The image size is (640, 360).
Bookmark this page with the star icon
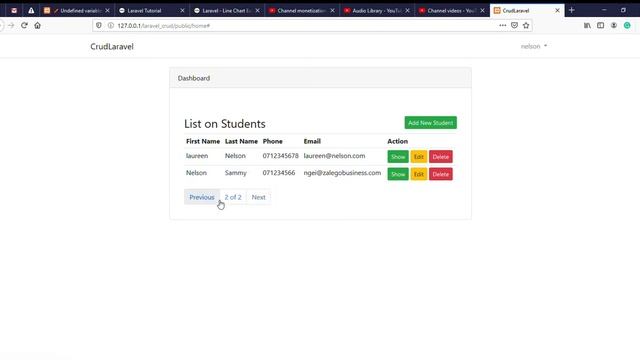pyautogui.click(x=526, y=25)
